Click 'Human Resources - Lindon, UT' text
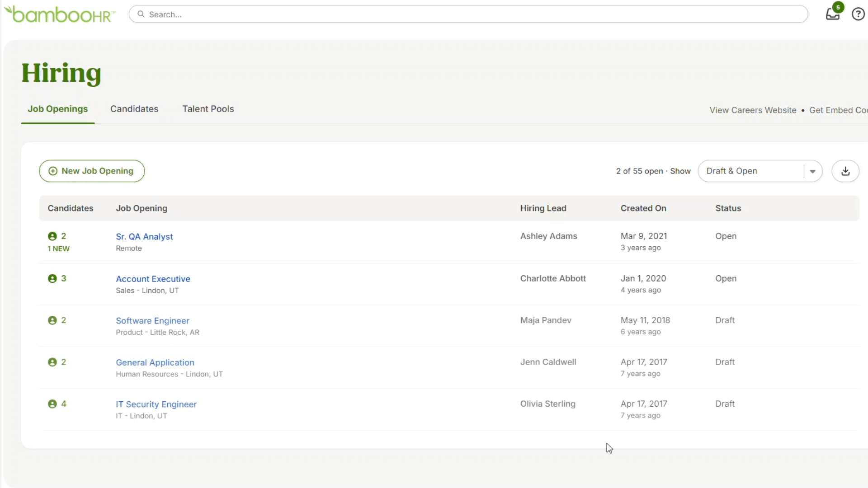The width and height of the screenshot is (868, 488). [x=169, y=374]
